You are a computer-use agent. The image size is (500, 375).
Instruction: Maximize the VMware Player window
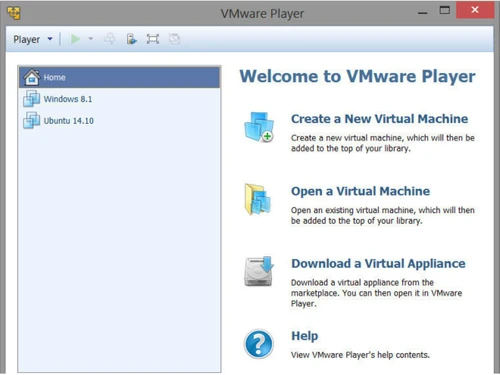[445, 10]
